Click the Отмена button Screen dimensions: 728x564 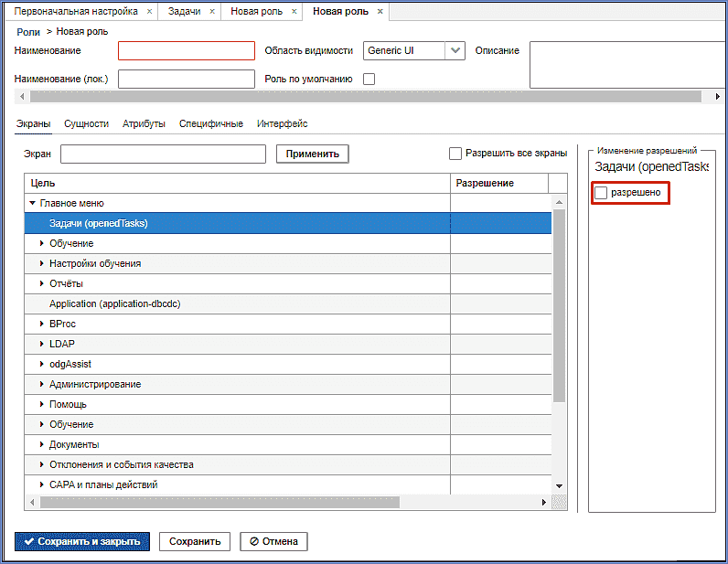tap(274, 542)
